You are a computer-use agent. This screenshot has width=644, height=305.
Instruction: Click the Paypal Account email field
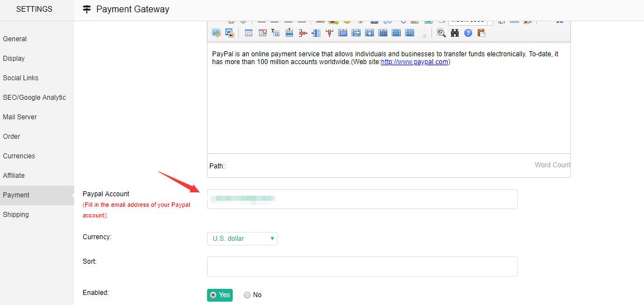tap(362, 199)
